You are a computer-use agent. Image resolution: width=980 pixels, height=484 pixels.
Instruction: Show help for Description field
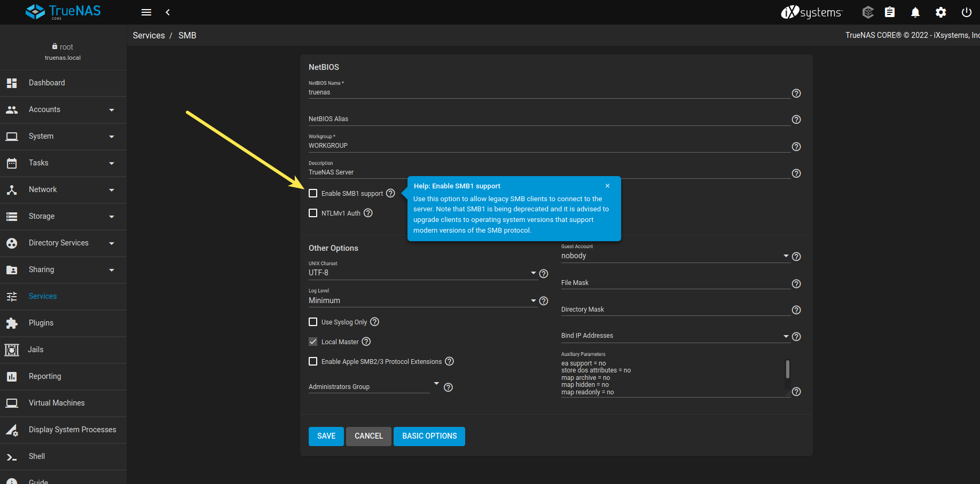[x=796, y=173]
